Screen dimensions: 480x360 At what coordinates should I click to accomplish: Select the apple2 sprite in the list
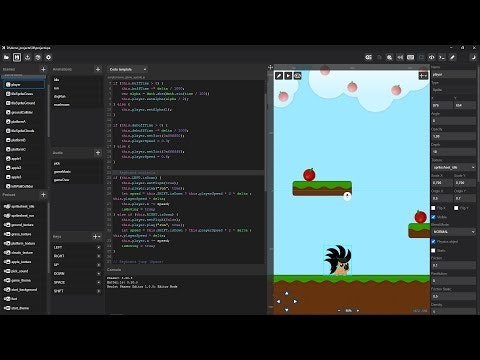pyautogui.click(x=24, y=168)
